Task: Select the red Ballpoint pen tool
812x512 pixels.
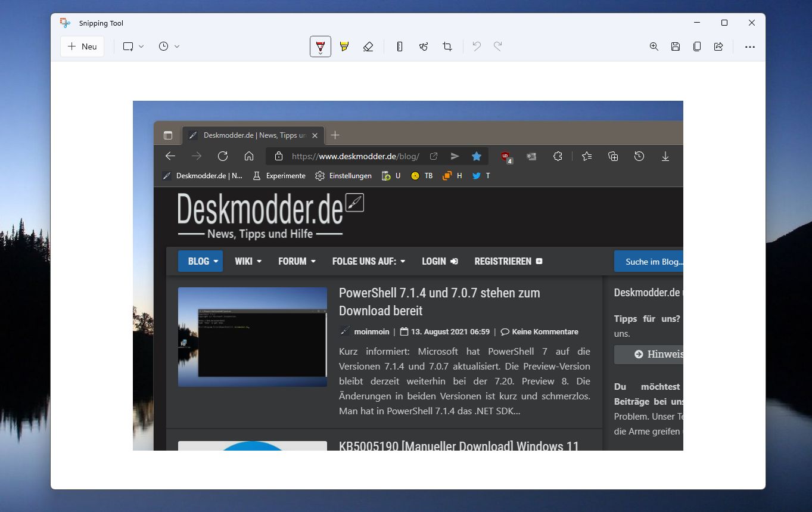Action: [x=321, y=46]
